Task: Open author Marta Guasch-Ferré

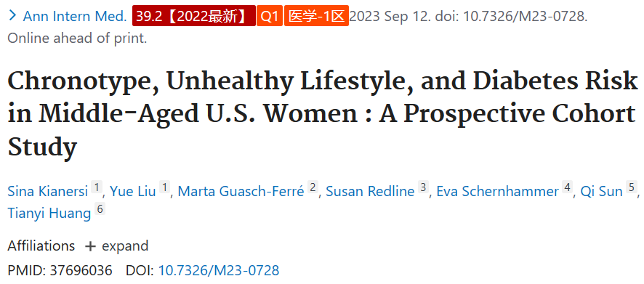Action: click(x=241, y=191)
